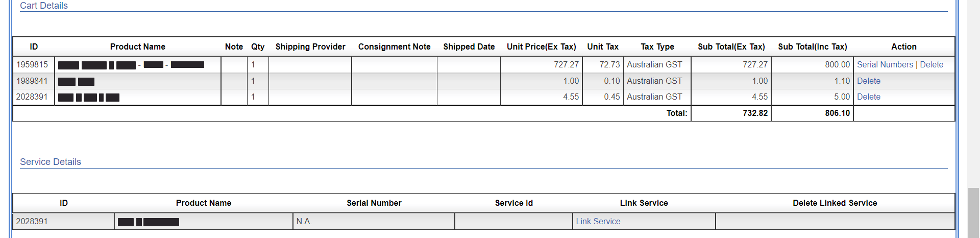The width and height of the screenshot is (980, 238).
Task: Click the Shipping Provider column header
Action: click(310, 47)
